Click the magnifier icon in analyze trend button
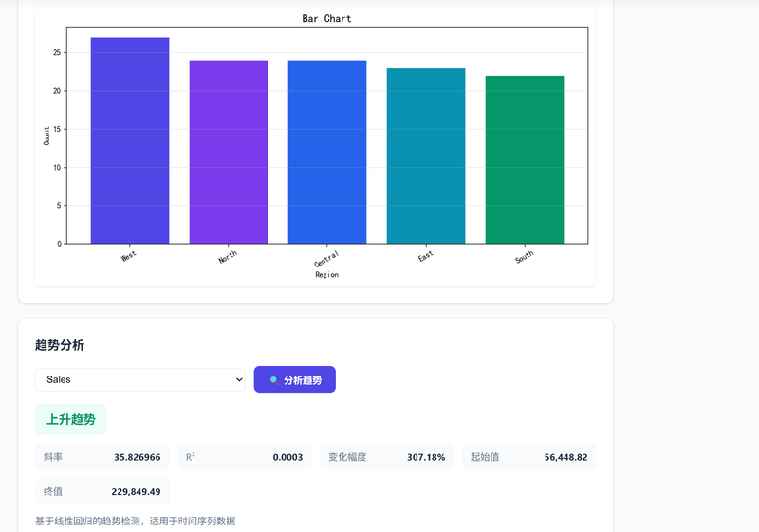 274,380
